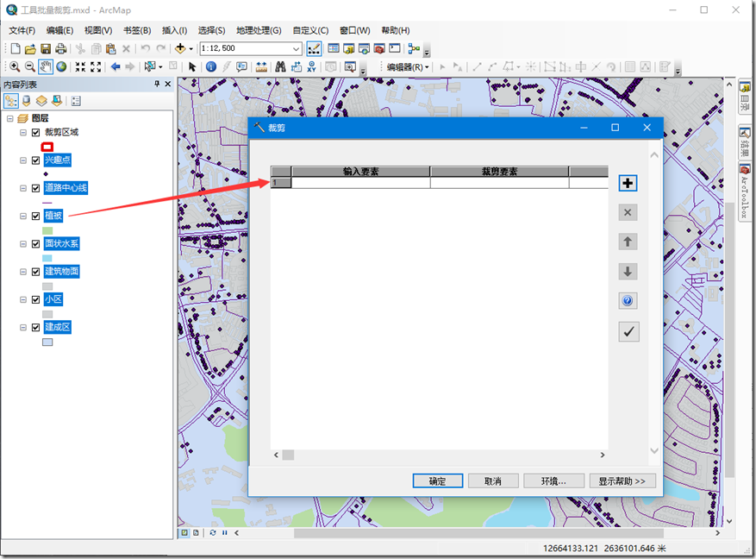Open the Search window icon
The width and height of the screenshot is (756, 559).
(x=364, y=48)
